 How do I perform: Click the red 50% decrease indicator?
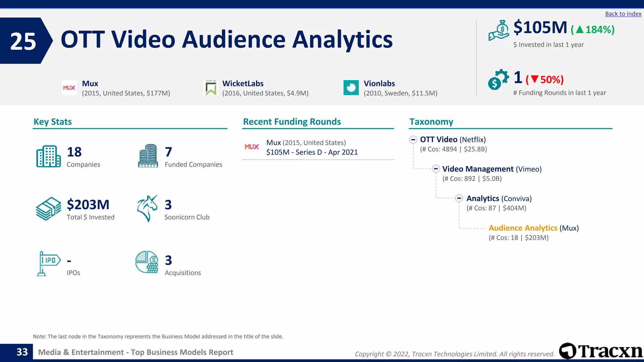[x=545, y=80]
